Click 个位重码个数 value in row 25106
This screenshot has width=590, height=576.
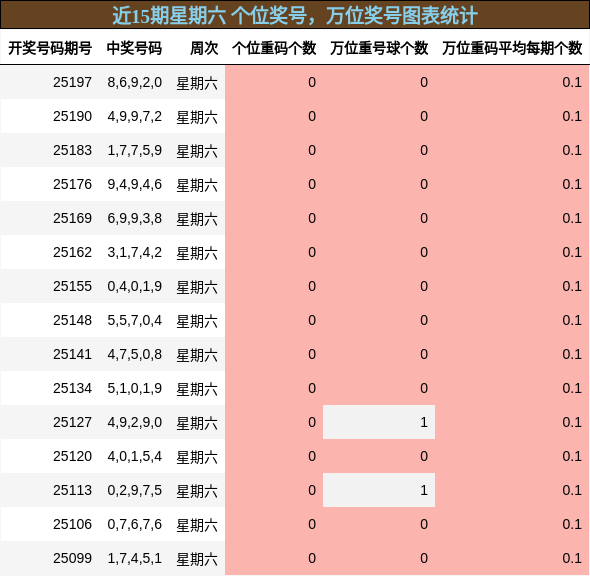click(x=312, y=524)
